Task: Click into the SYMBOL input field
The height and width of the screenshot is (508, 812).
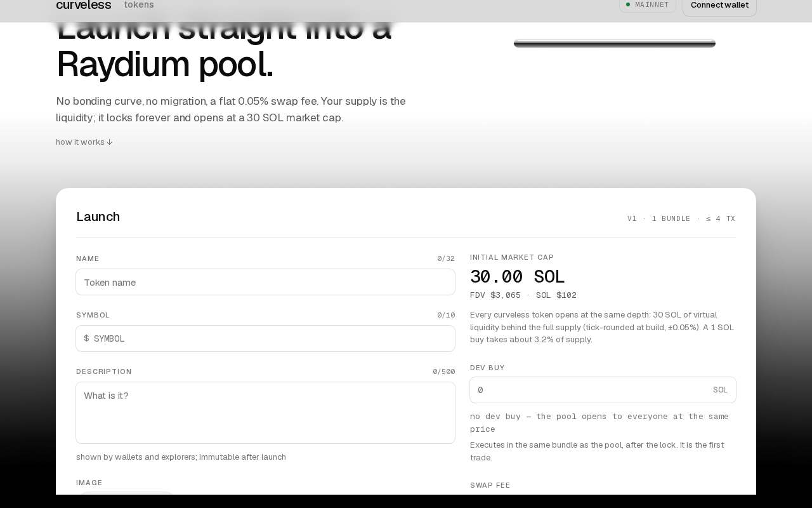Action: click(x=265, y=338)
